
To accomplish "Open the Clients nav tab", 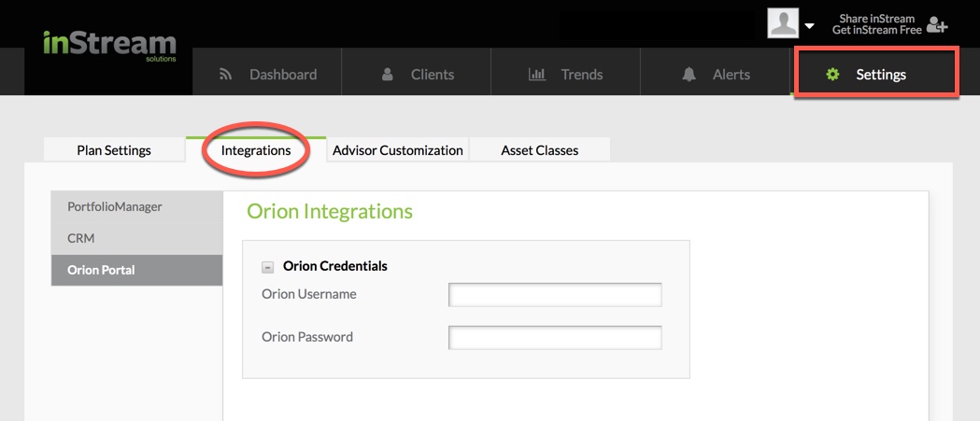I will [x=417, y=72].
